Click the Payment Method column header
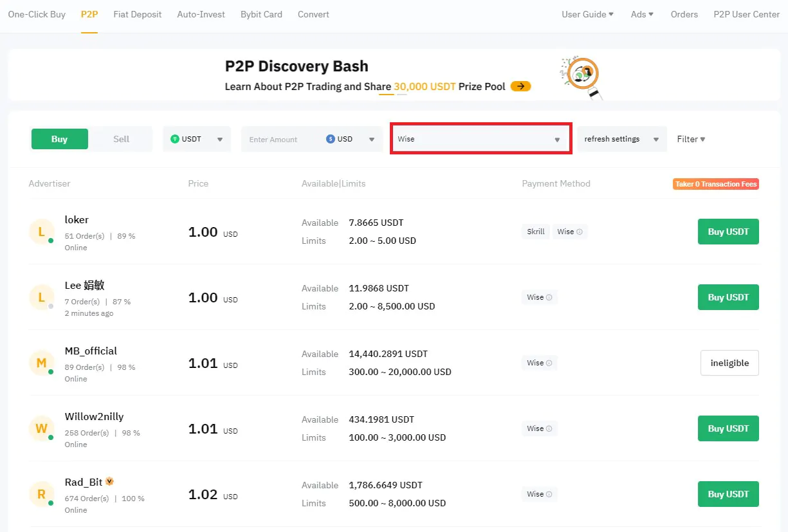 (556, 183)
